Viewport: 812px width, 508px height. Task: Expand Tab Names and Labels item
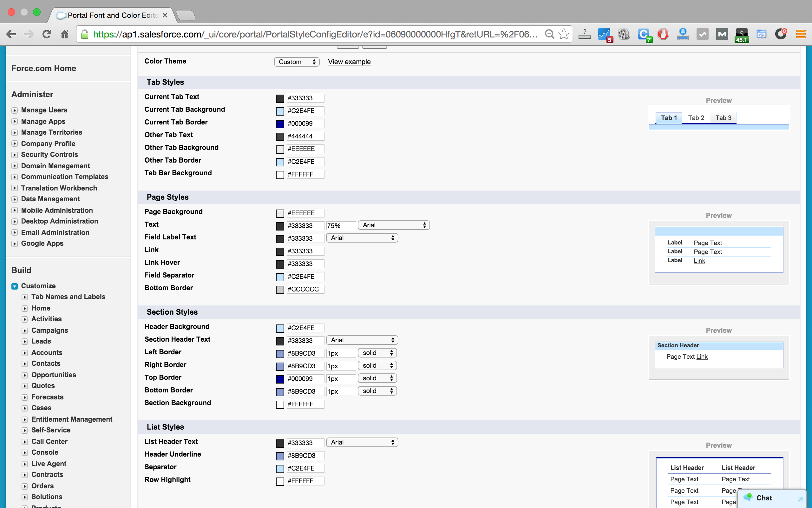25,297
